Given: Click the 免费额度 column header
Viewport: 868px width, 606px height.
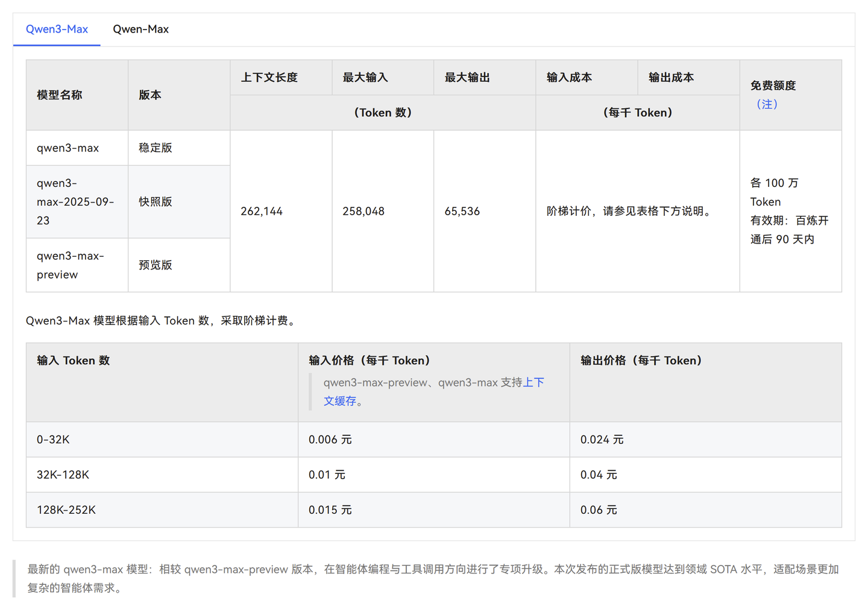Looking at the screenshot, I should click(x=773, y=86).
